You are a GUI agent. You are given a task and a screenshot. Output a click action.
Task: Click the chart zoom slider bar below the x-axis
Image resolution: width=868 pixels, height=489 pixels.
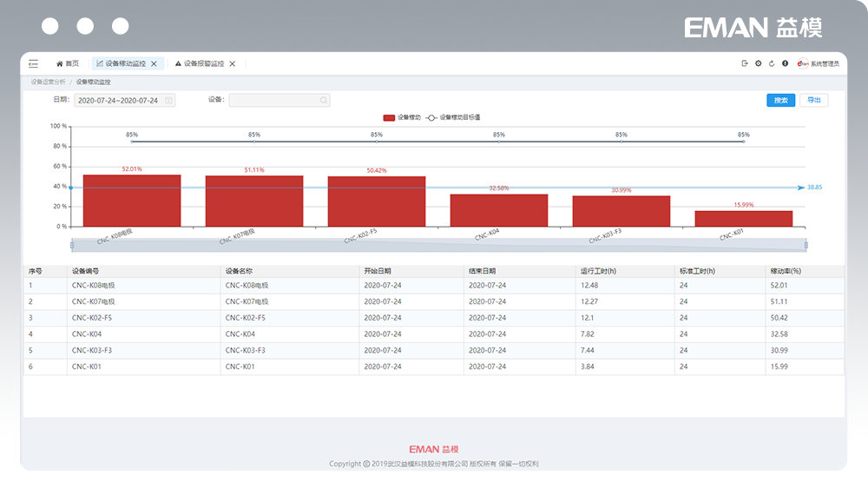(x=438, y=246)
